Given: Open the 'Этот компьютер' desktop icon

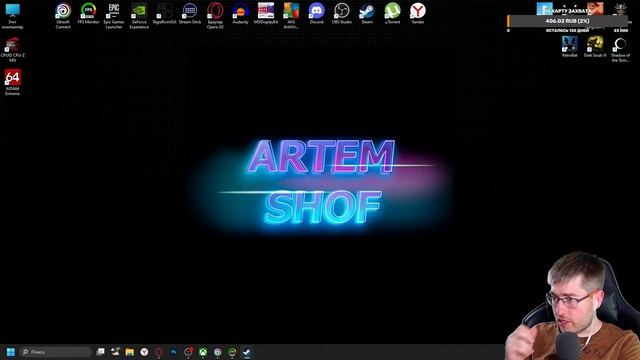Looking at the screenshot, I should pyautogui.click(x=12, y=16).
